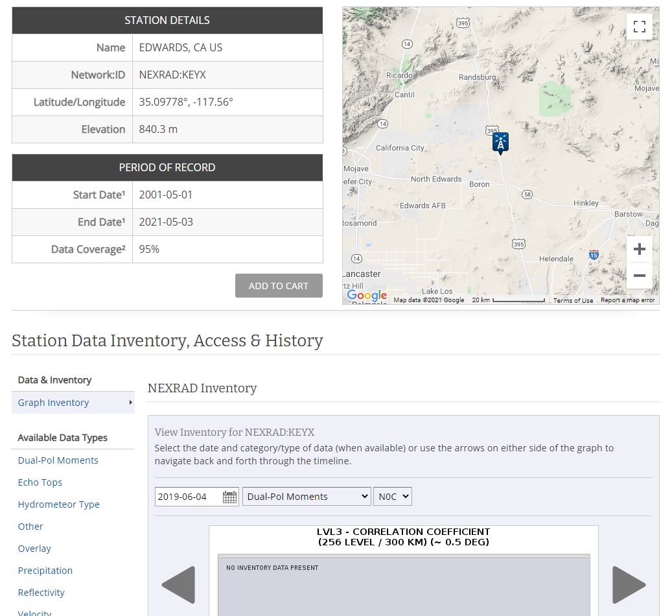
Task: Toggle fullscreen view on the map
Action: (639, 27)
